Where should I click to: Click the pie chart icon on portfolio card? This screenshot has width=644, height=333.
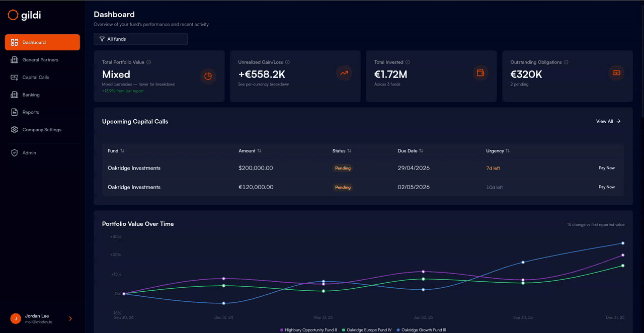[208, 76]
